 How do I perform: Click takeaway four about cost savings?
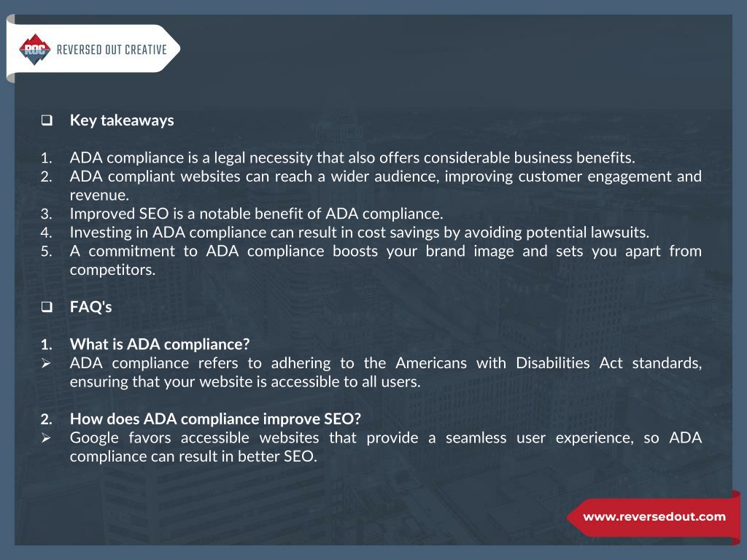tap(360, 232)
